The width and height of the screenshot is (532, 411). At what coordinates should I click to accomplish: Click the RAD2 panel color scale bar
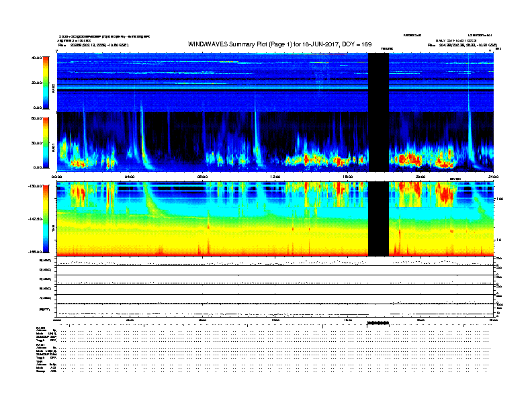[46, 83]
